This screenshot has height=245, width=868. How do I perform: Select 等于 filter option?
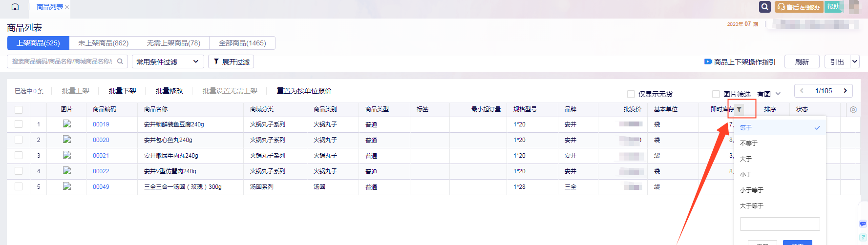pos(780,128)
